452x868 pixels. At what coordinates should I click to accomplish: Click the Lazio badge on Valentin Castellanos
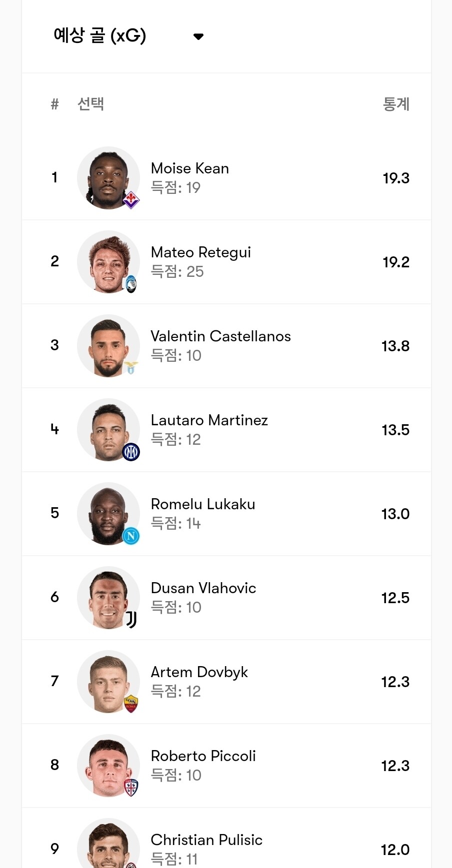pos(131,368)
